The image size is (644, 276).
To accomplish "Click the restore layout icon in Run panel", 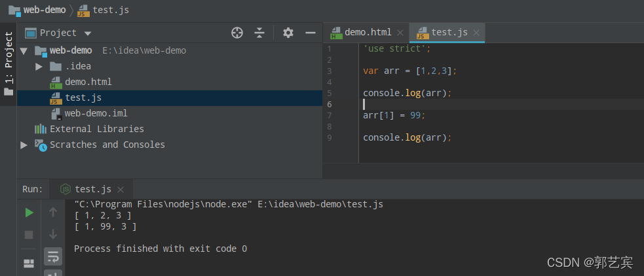I will [x=29, y=264].
